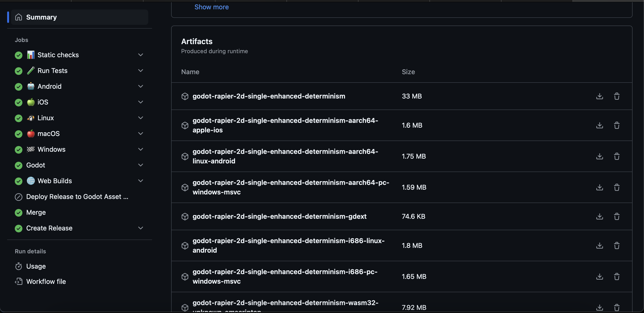Click the Name column header
Viewport: 644px width, 313px height.
click(190, 72)
